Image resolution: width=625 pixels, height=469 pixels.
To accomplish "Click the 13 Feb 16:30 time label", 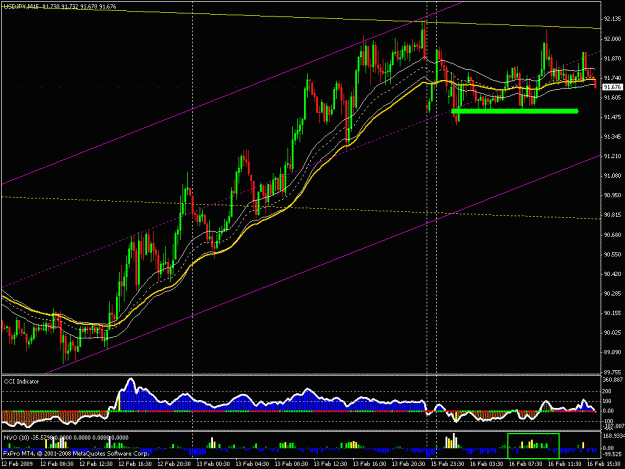I will pyautogui.click(x=369, y=464).
